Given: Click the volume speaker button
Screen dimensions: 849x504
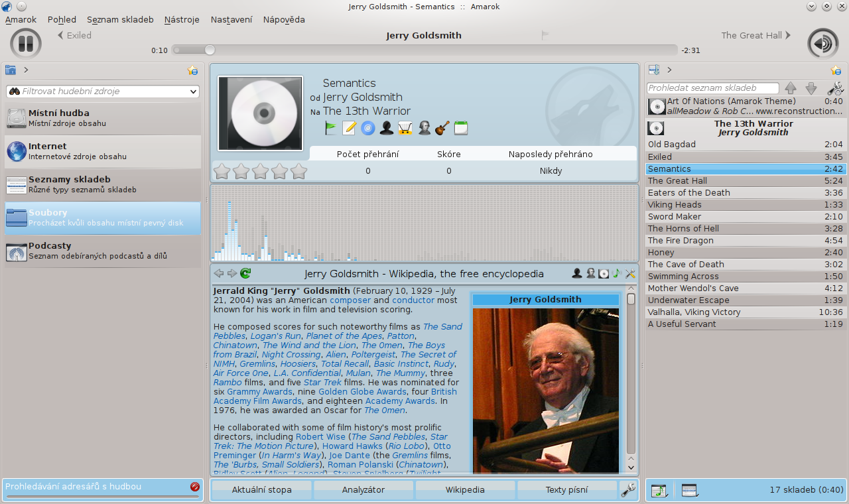Looking at the screenshot, I should pyautogui.click(x=822, y=44).
